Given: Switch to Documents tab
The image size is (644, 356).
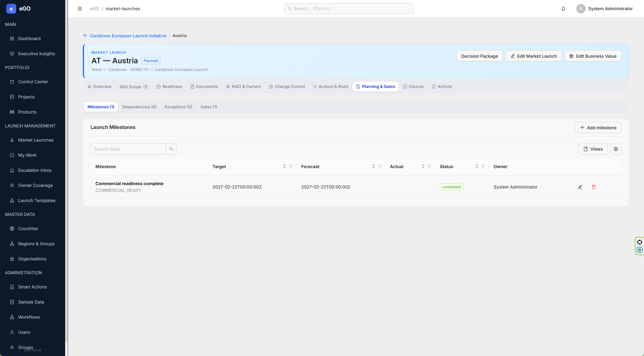Looking at the screenshot, I should point(204,87).
